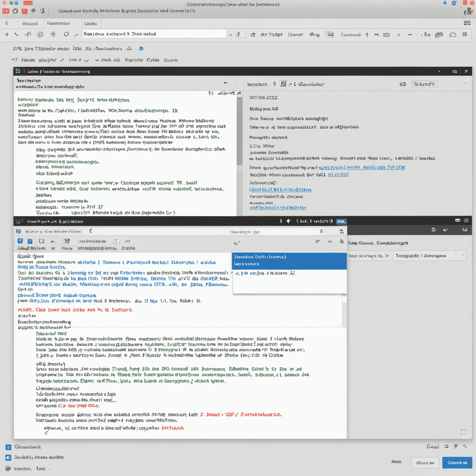Screen dimensions: 476x476
Task: Click the US label in upper right pane
Action: point(403,84)
